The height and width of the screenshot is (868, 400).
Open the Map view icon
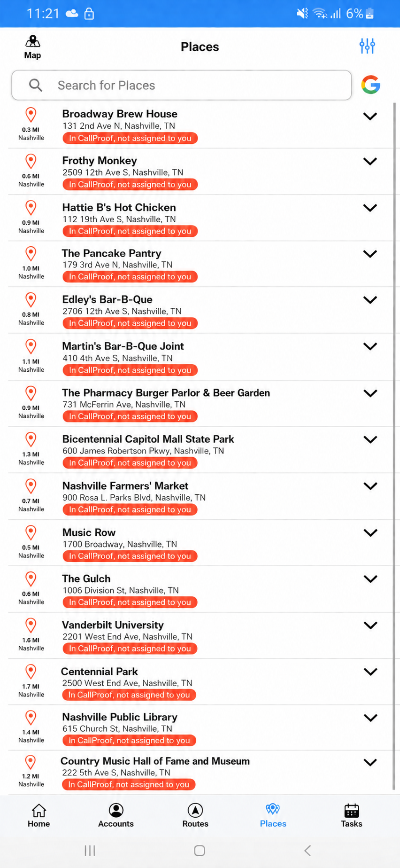tap(32, 42)
